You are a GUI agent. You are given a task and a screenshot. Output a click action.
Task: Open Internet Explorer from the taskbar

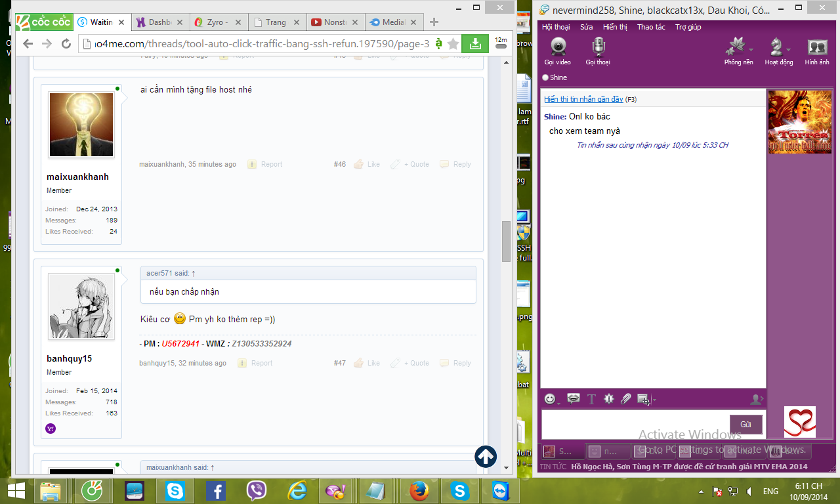pyautogui.click(x=297, y=491)
